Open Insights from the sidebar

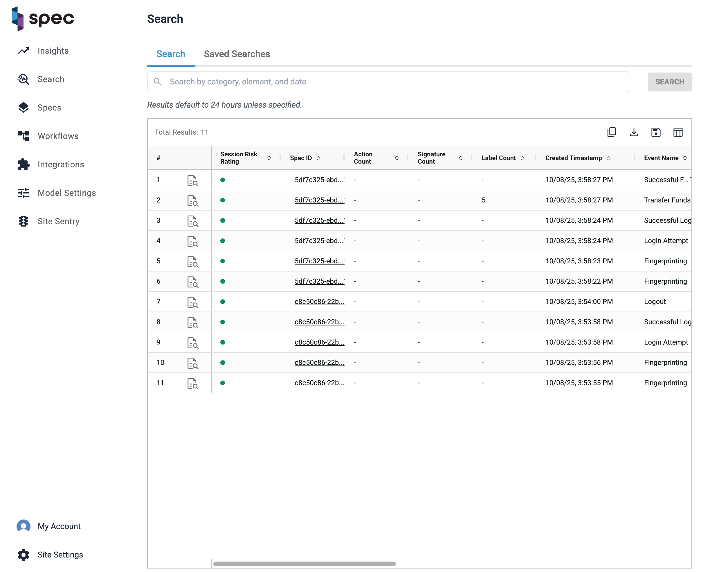click(x=53, y=51)
